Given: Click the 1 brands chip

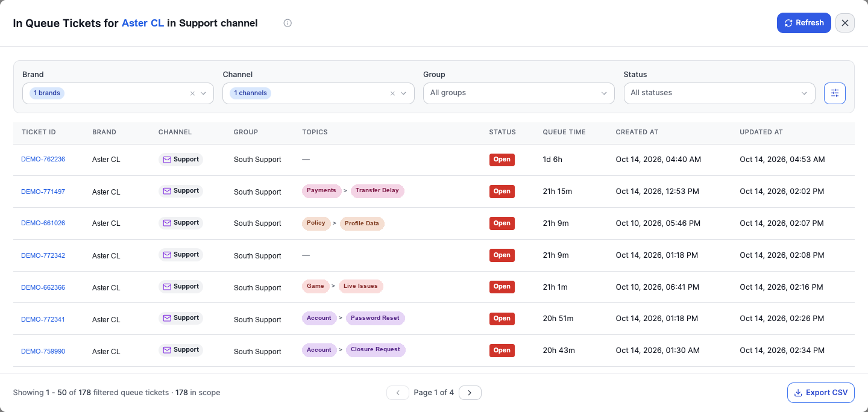Looking at the screenshot, I should coord(47,93).
